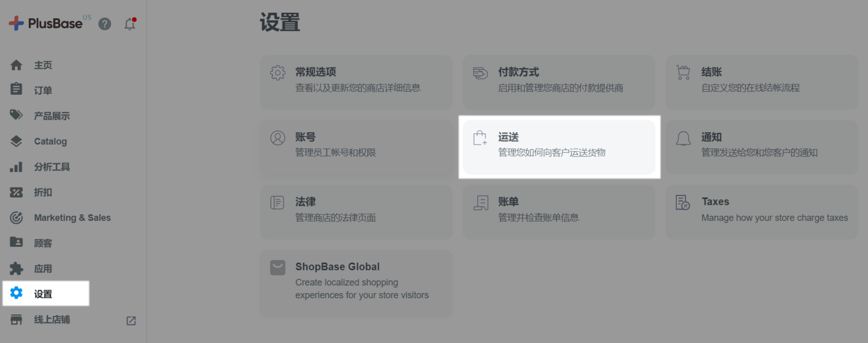Click description 管理您如何向客户运送货物
868x343 pixels.
(552, 153)
